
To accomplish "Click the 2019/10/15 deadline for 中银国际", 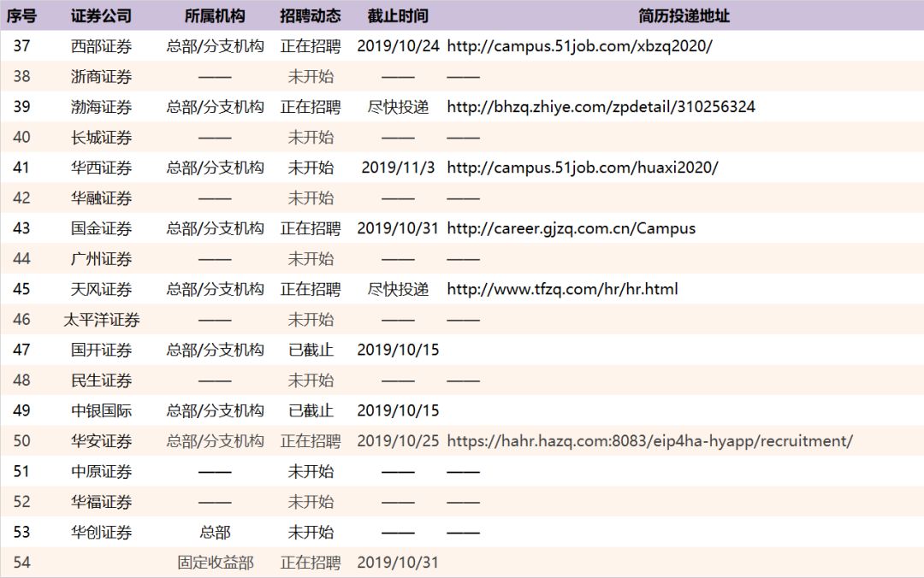I will coord(398,410).
